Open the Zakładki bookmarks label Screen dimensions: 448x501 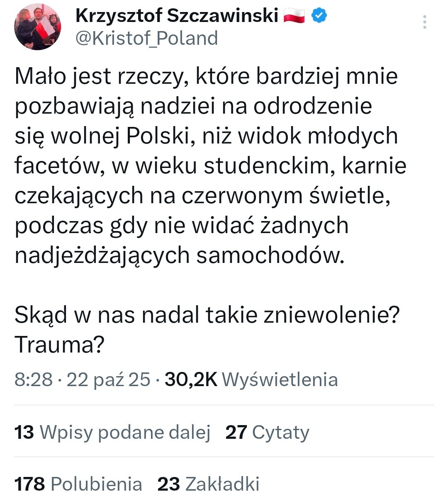point(222,484)
